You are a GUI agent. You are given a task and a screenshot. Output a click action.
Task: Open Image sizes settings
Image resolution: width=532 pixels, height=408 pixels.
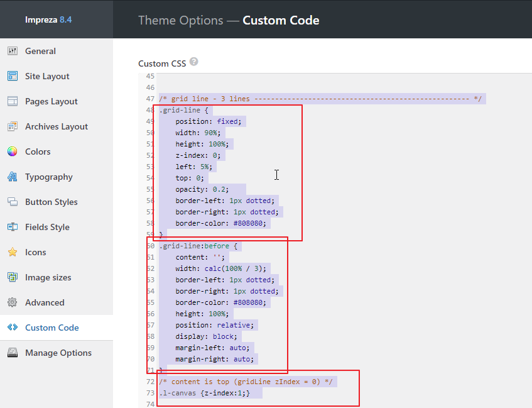point(57,277)
